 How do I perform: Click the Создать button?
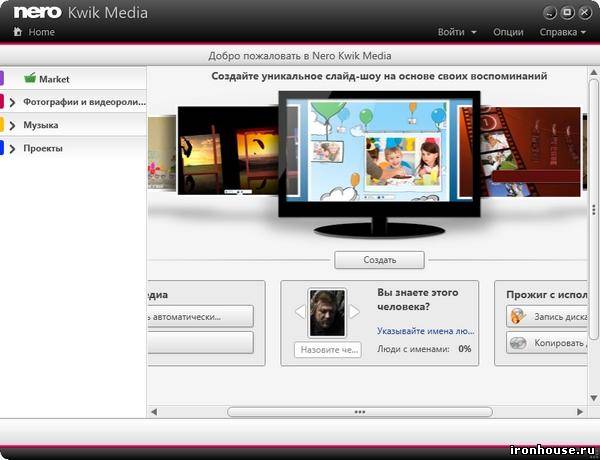[379, 260]
